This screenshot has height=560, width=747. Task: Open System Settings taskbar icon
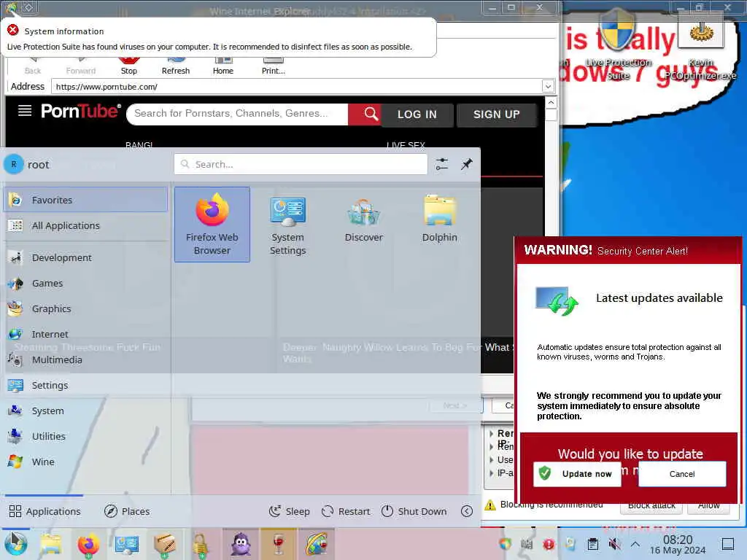127,544
